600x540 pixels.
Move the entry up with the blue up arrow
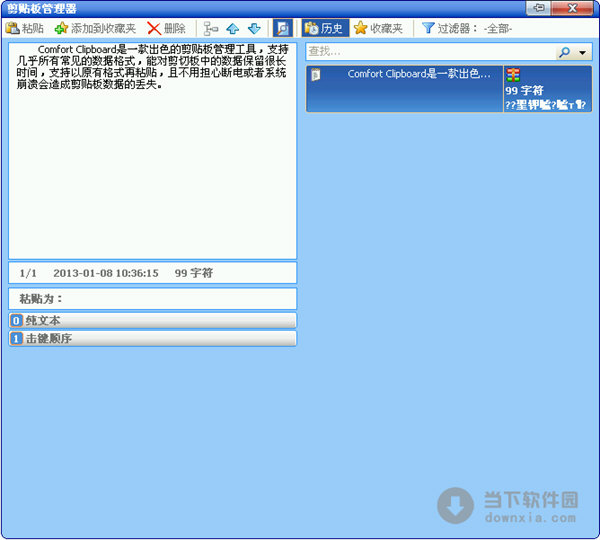[x=233, y=29]
